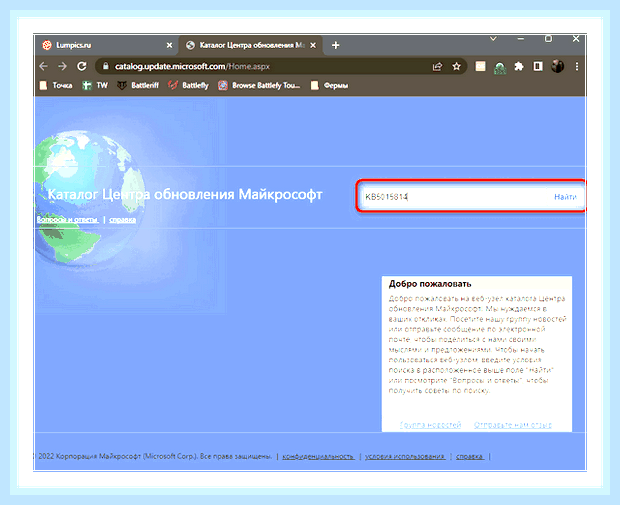
Task: Close the Lumpics.ru tab
Action: (169, 45)
